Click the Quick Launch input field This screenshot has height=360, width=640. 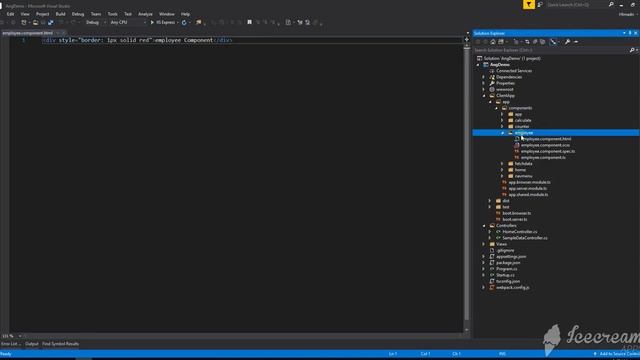point(576,4)
